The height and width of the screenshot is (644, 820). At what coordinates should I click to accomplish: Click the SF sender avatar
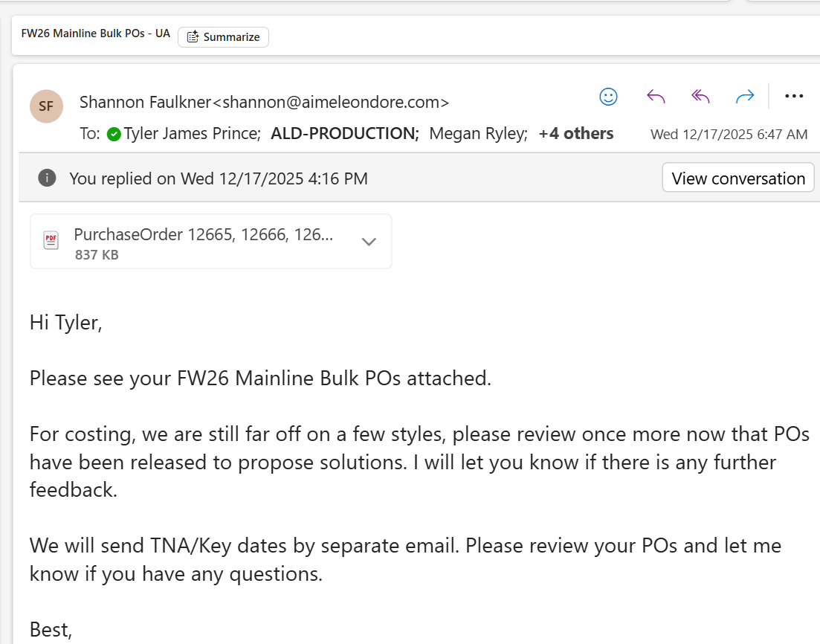coord(46,106)
